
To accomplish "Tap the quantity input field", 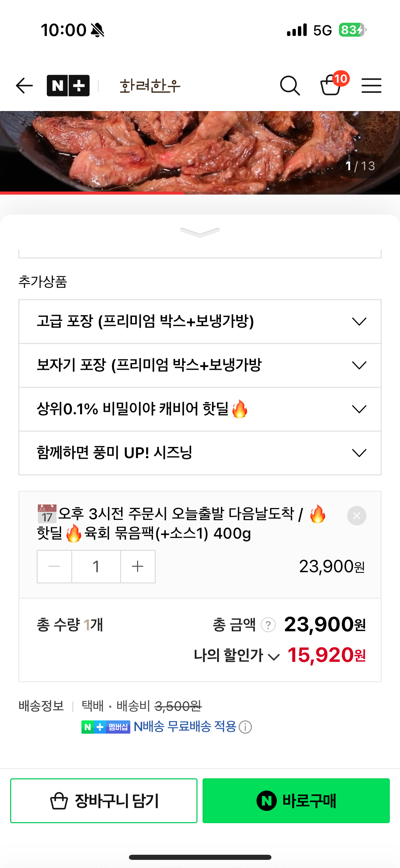I will click(x=96, y=566).
